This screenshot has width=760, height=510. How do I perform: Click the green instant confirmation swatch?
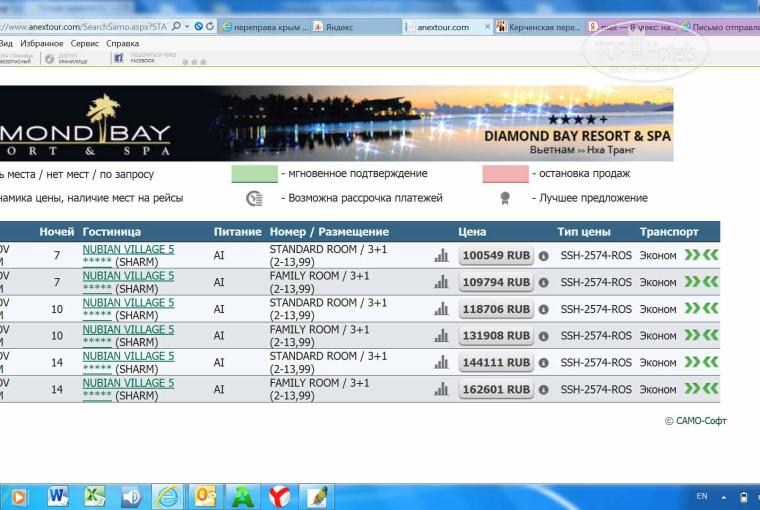pyautogui.click(x=254, y=174)
